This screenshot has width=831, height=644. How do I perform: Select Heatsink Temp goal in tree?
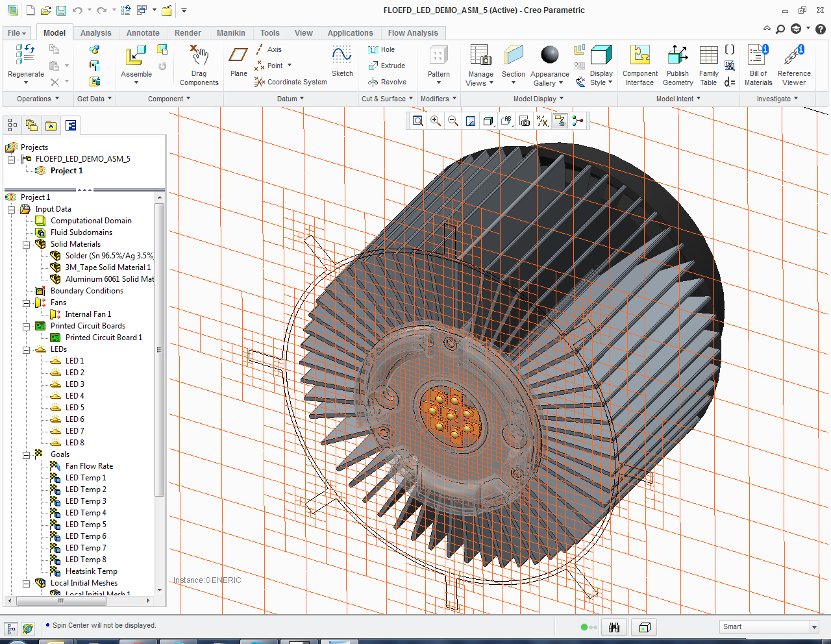coord(91,571)
